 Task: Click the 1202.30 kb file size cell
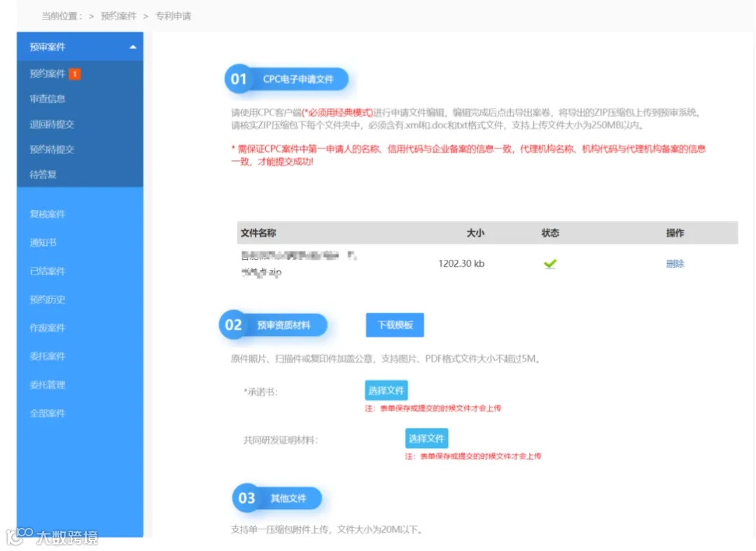pyautogui.click(x=461, y=264)
